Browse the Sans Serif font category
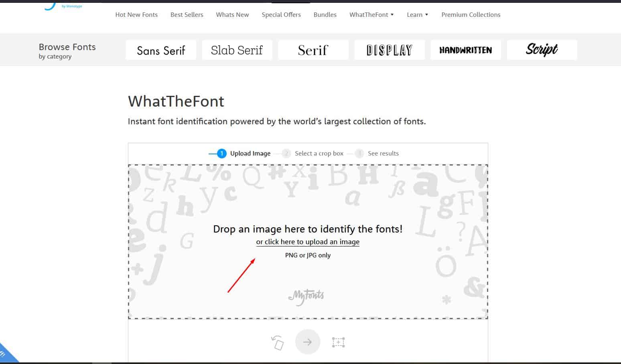The height and width of the screenshot is (364, 621). [161, 50]
